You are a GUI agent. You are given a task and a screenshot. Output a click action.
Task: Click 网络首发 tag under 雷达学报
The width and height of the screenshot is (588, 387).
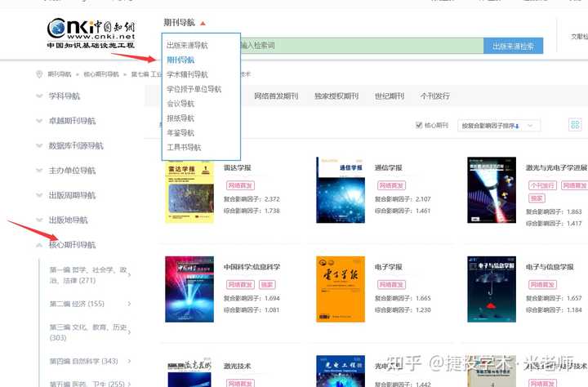[x=240, y=185]
